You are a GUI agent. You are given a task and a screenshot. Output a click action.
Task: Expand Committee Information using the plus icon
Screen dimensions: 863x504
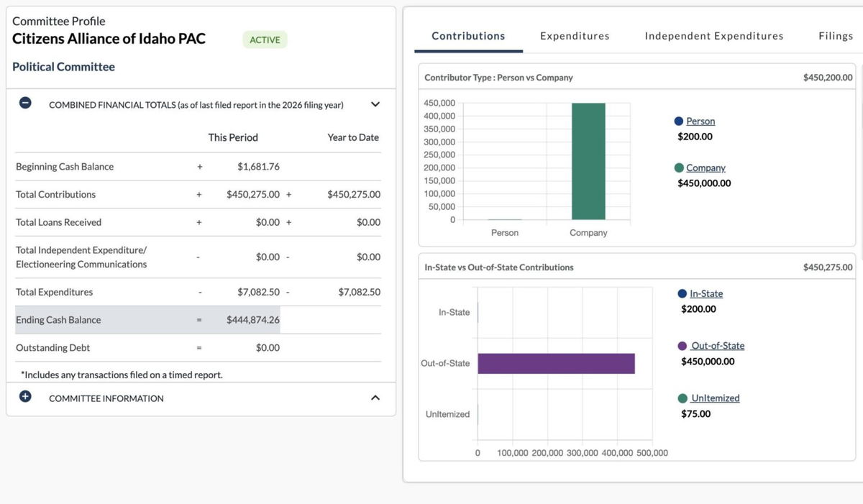pyautogui.click(x=25, y=395)
